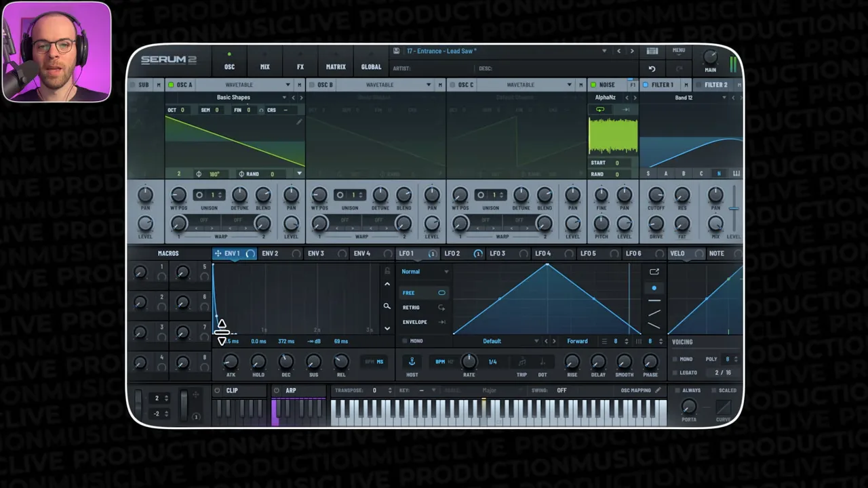Screen dimensions: 868x488
Task: Click next wavetable arrow for Basic Shapes
Action: click(x=302, y=98)
